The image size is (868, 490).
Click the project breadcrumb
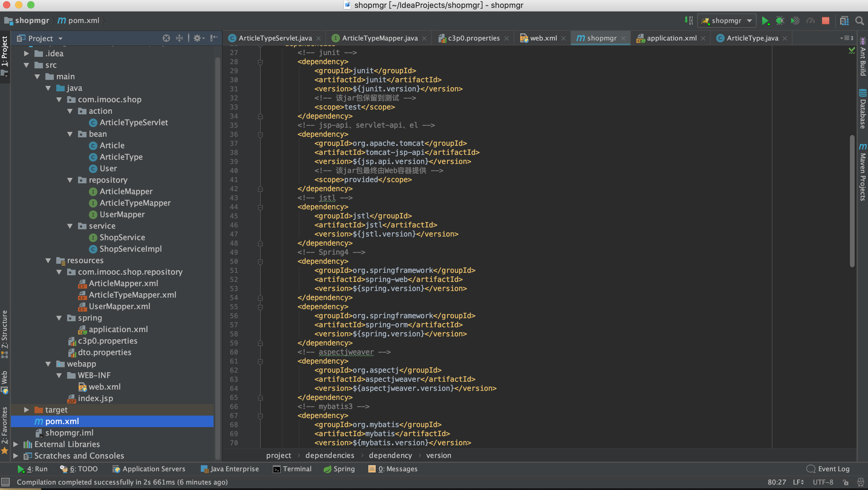point(278,455)
